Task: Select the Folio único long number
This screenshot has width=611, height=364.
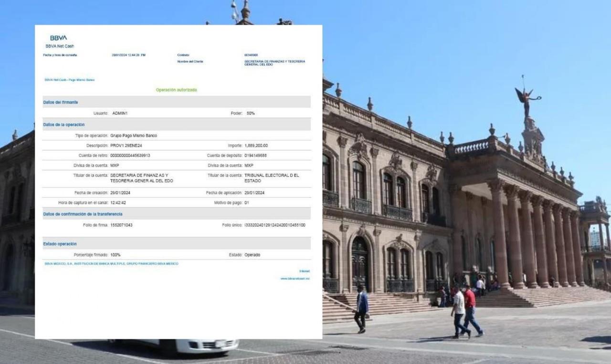Action: click(x=275, y=225)
